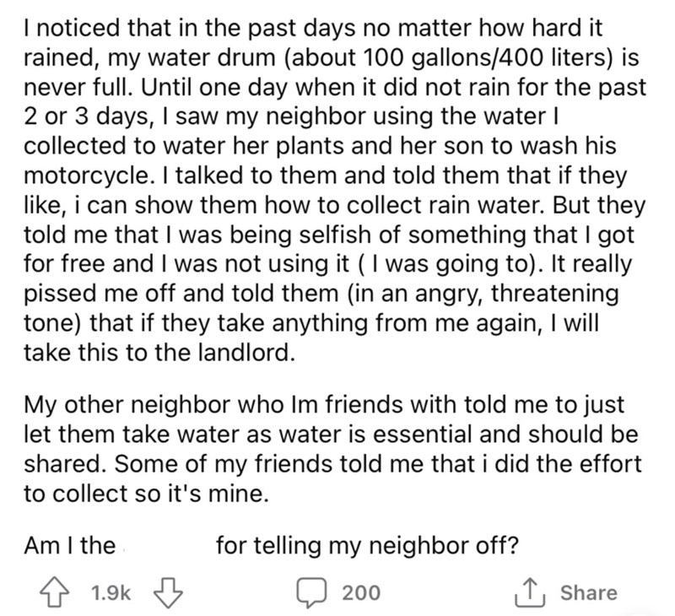Tap the share upload arrow icon
The width and height of the screenshot is (675, 616).
coord(531,592)
